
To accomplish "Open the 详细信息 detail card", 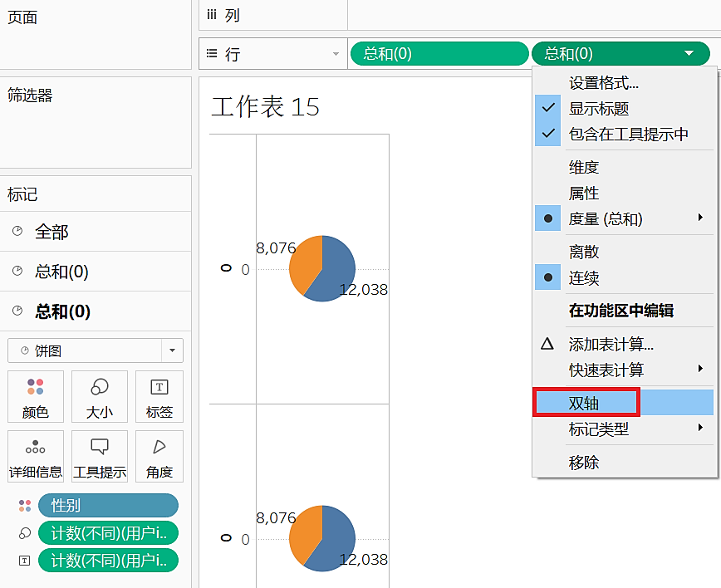I will (x=36, y=456).
